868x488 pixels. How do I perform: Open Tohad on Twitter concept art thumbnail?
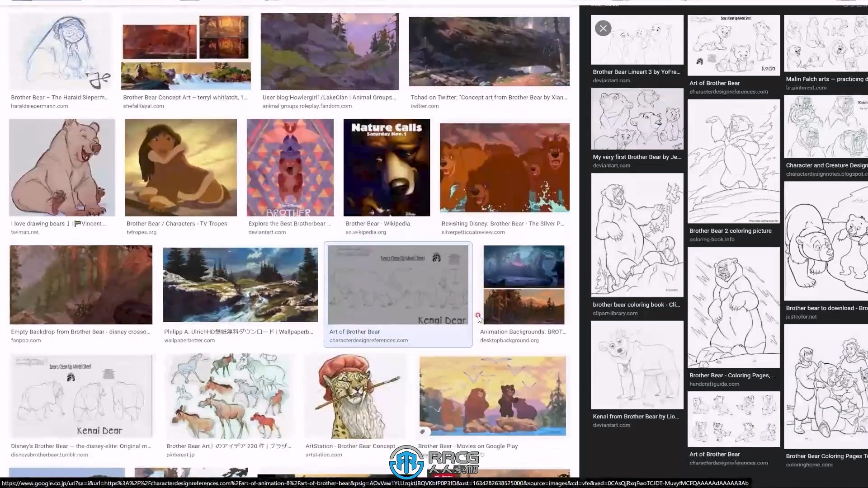point(489,52)
